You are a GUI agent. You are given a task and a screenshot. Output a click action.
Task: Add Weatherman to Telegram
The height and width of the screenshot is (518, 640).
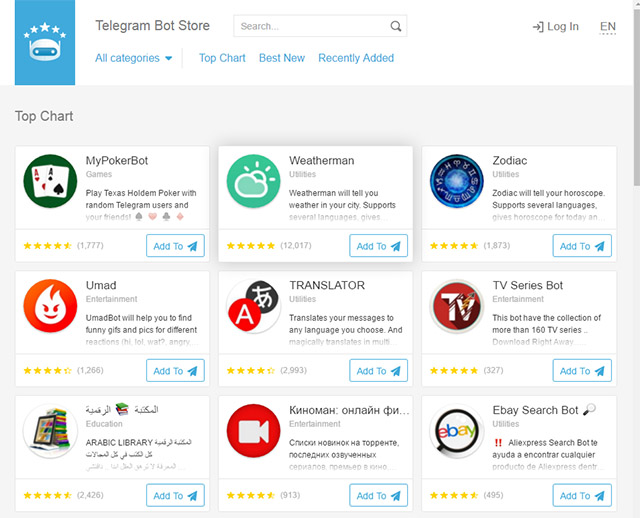(x=378, y=246)
